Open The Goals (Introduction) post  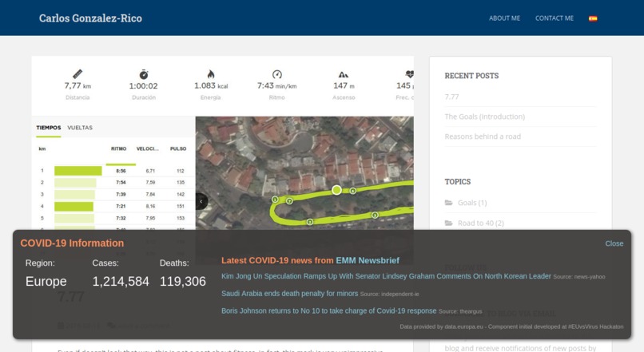pyautogui.click(x=485, y=117)
